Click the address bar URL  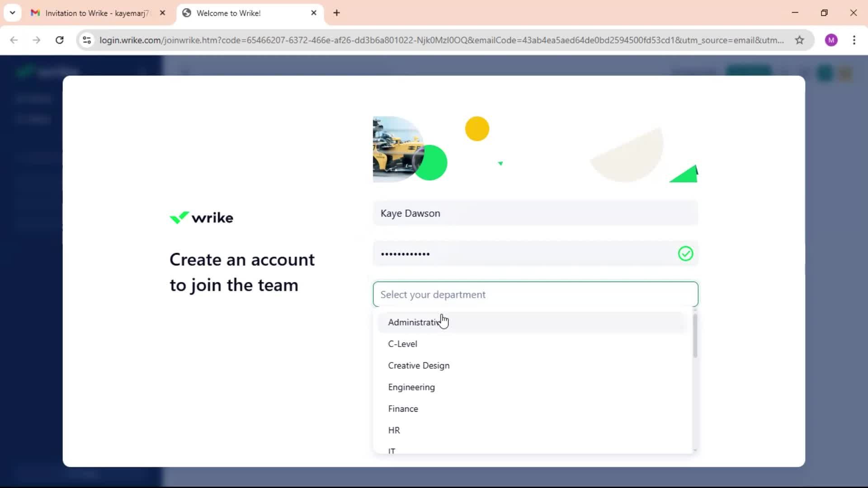point(441,40)
